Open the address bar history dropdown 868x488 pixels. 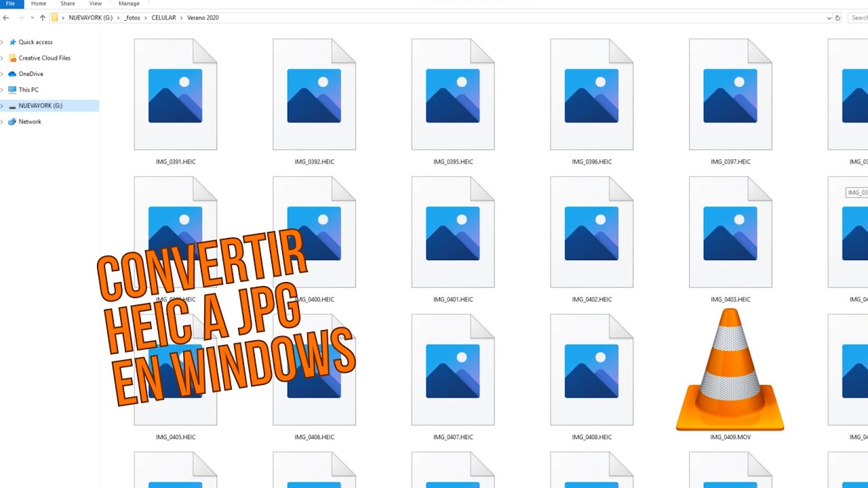pyautogui.click(x=829, y=18)
